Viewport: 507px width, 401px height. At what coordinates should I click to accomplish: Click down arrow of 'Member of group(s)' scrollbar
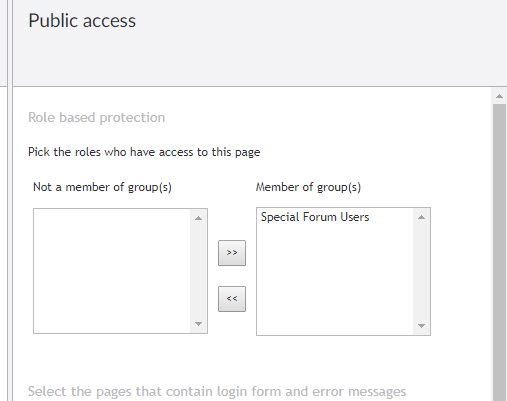(421, 326)
